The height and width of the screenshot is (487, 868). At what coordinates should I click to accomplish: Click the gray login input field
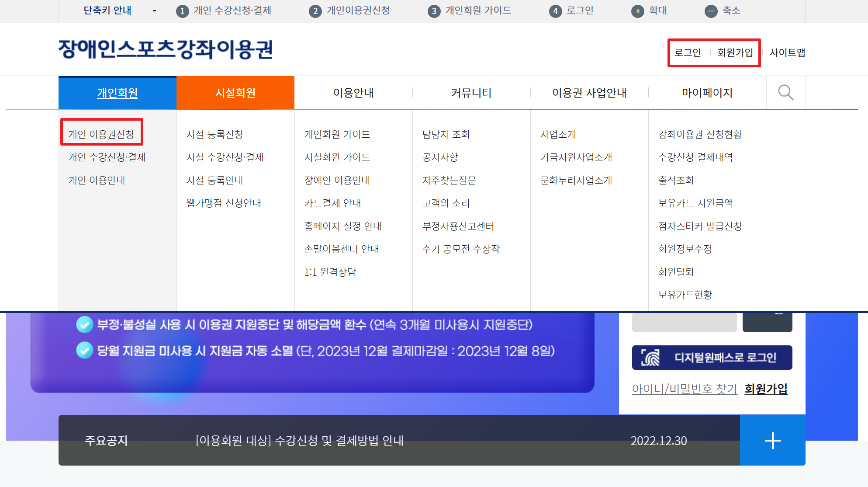click(x=684, y=323)
